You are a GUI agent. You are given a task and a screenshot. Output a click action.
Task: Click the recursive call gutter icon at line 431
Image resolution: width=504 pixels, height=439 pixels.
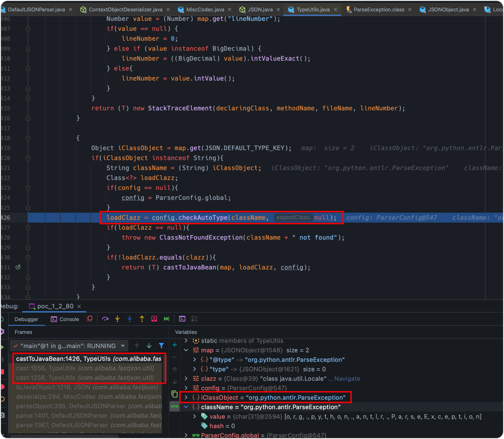pos(18,267)
